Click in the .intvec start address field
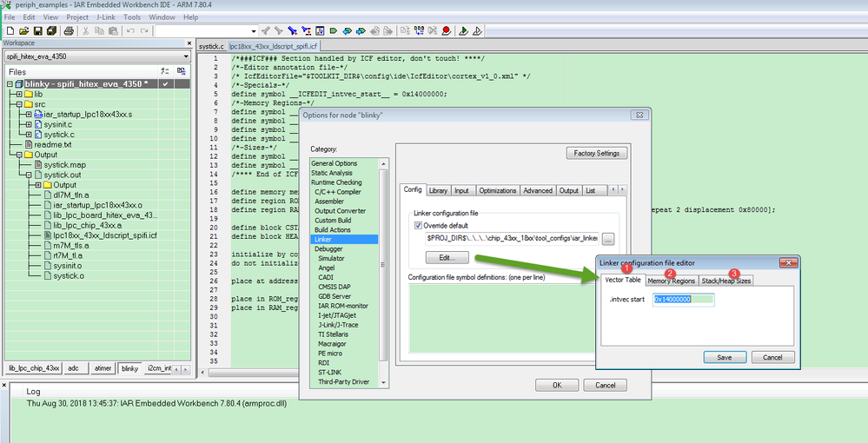The width and height of the screenshot is (868, 443). click(x=684, y=300)
